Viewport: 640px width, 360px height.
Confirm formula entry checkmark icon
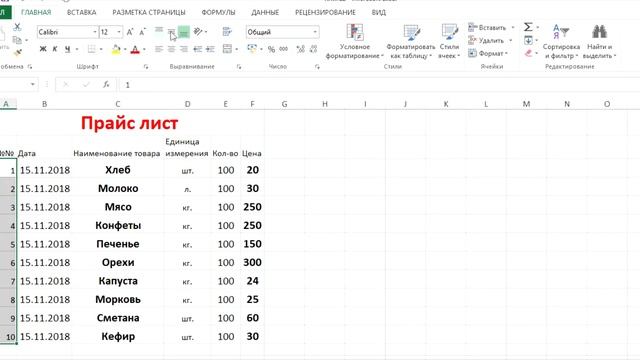click(x=86, y=84)
